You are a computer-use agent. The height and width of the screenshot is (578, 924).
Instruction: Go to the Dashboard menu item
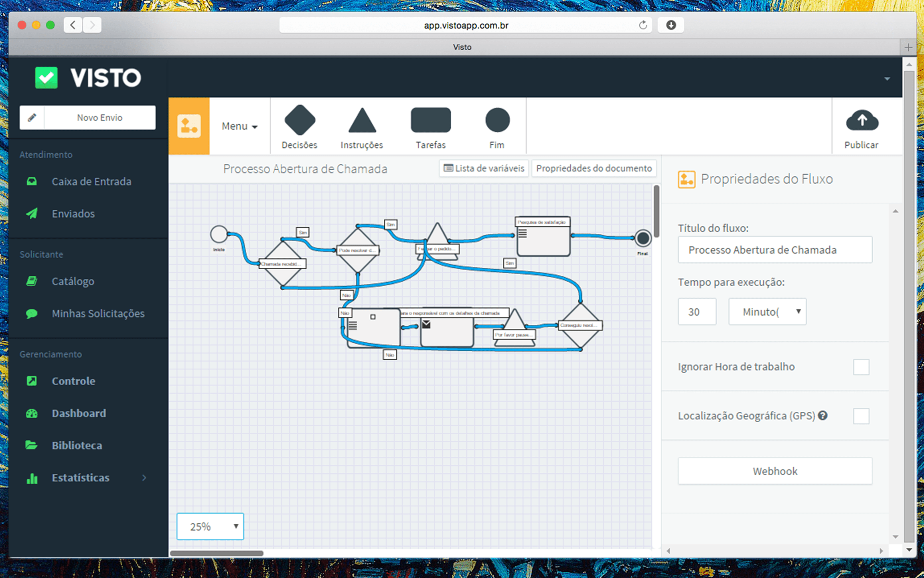tap(79, 413)
